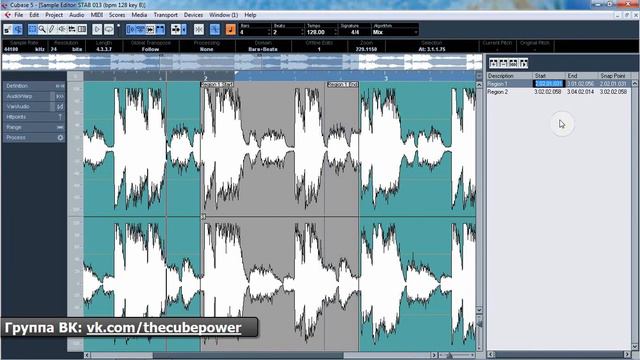This screenshot has height=360, width=640.
Task: Select the Draw pencil tool
Action: point(51,29)
